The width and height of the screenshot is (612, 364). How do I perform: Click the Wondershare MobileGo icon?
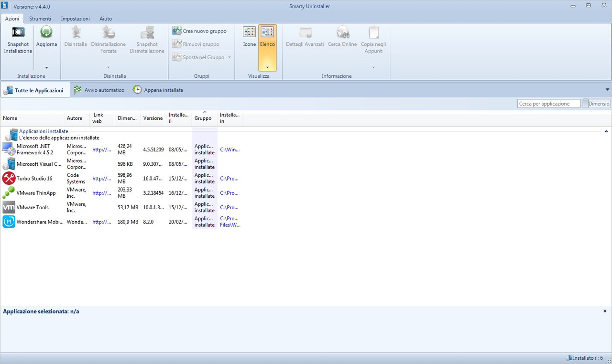pos(9,222)
